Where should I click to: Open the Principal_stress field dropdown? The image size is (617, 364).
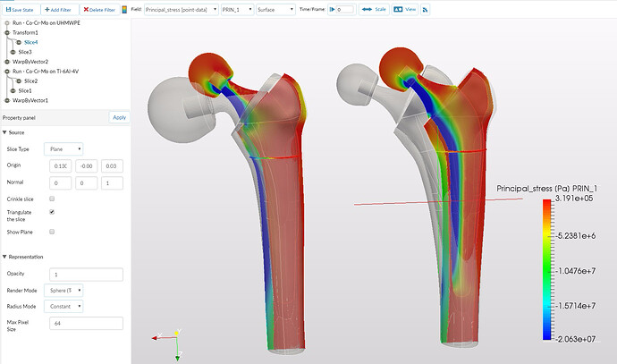tap(182, 10)
